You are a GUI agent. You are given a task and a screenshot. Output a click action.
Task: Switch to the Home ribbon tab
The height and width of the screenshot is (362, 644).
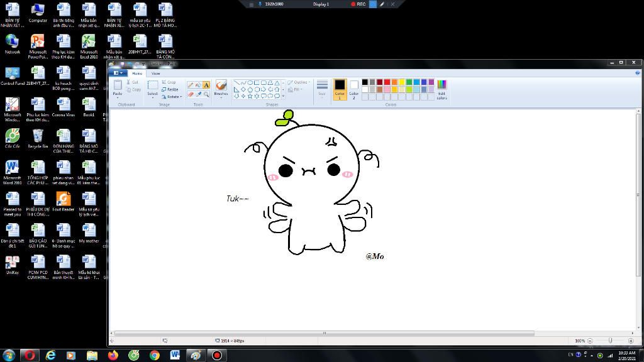(137, 74)
